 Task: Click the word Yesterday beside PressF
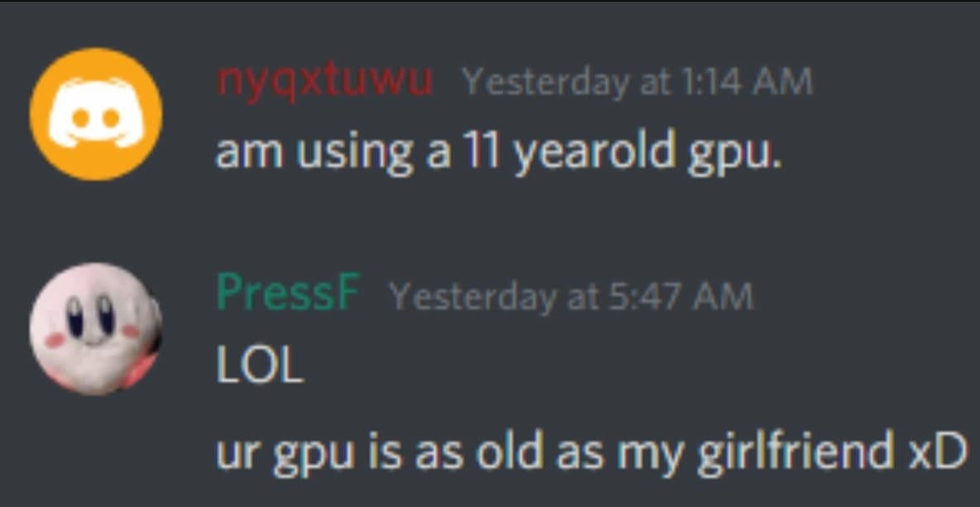[x=472, y=296]
